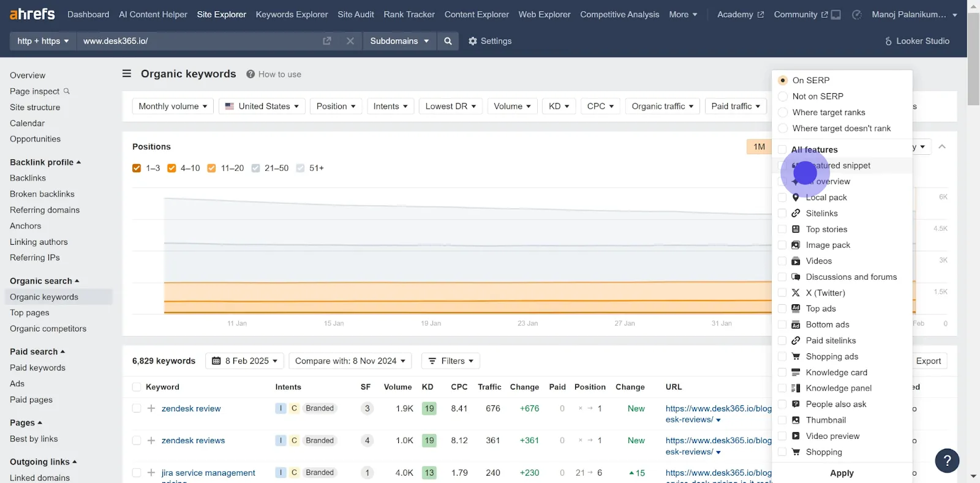Open Compare with 8 Nov 2024 dropdown
This screenshot has width=980, height=483.
(x=350, y=361)
